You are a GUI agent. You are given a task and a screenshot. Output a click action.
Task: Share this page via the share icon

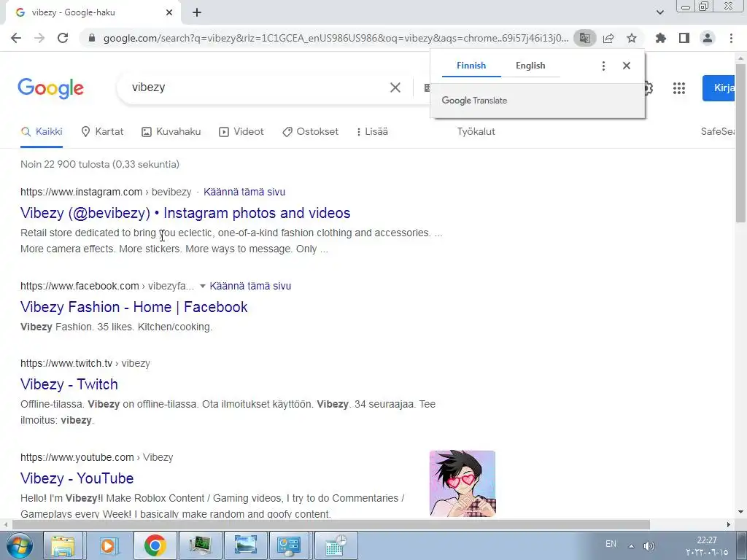coord(608,38)
